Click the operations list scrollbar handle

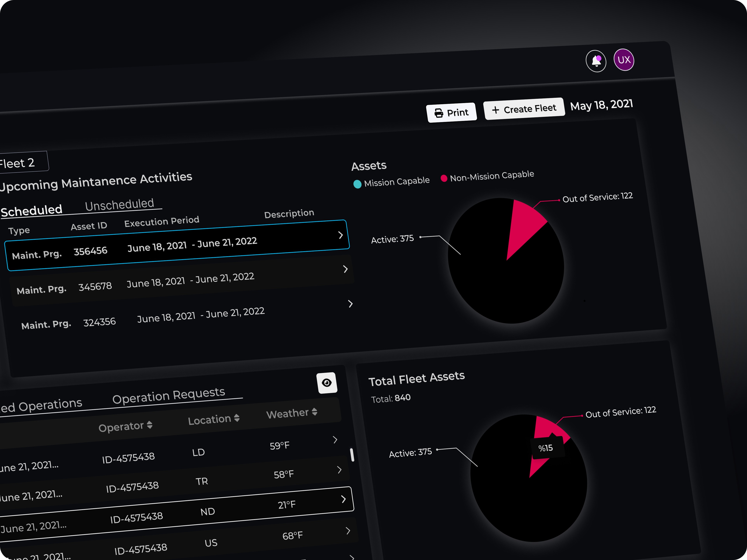click(352, 455)
